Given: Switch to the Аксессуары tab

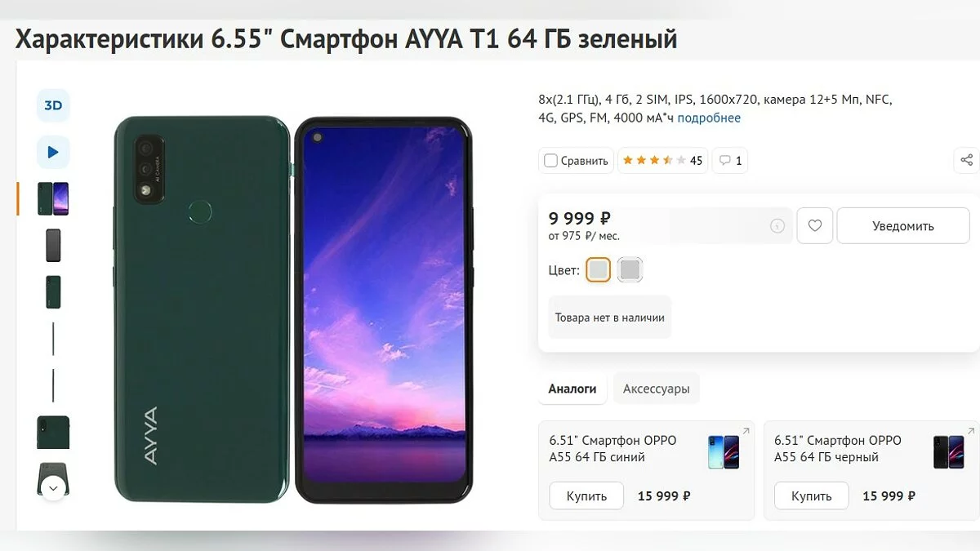Looking at the screenshot, I should (x=657, y=389).
